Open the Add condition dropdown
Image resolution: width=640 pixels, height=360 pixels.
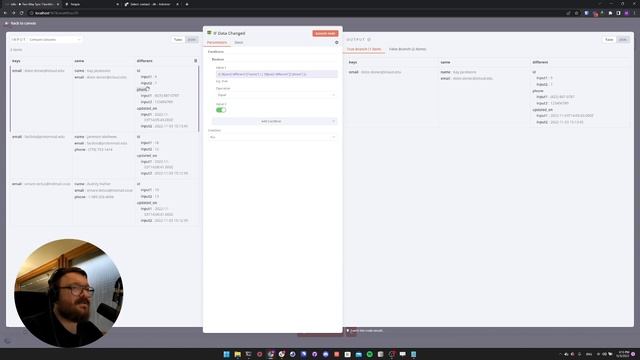[x=274, y=121]
